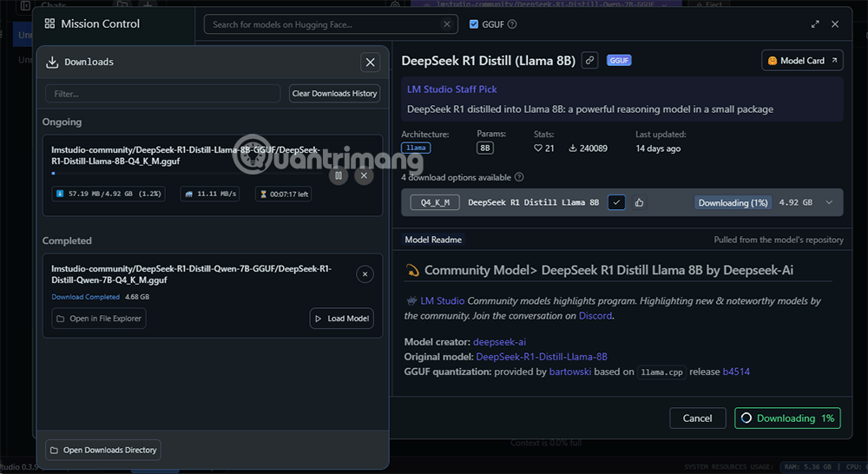Click the downloads count icon showing 240089
This screenshot has height=474, width=868.
[573, 148]
